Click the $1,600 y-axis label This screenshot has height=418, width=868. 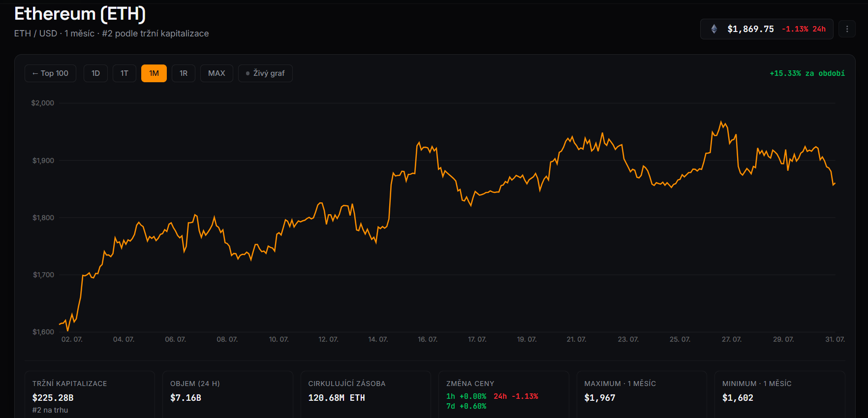43,332
